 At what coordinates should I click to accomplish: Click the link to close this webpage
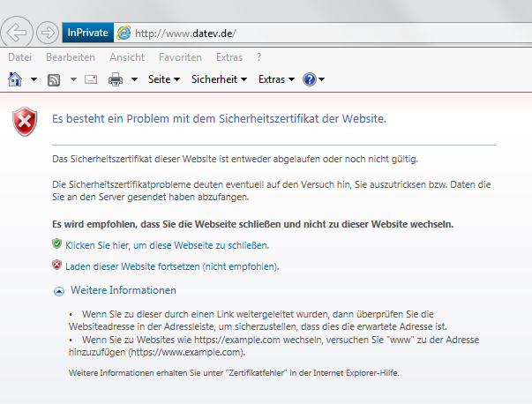[x=167, y=244]
